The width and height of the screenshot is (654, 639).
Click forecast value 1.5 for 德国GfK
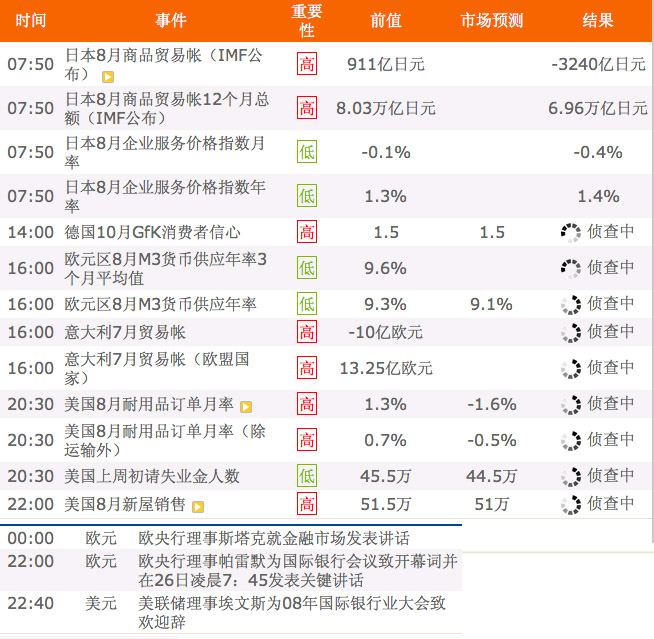[492, 232]
